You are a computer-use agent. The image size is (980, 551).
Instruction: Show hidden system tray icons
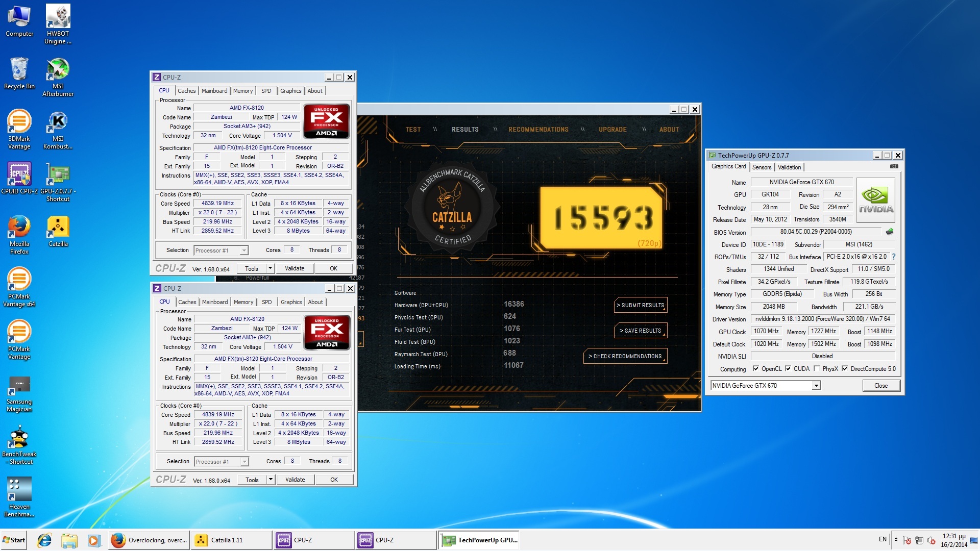pos(896,540)
